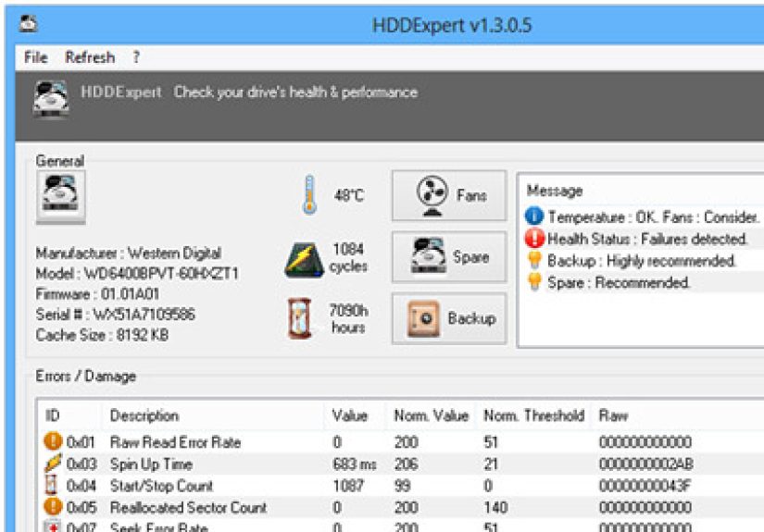
Task: Click the hard drive image in General
Action: click(60, 196)
